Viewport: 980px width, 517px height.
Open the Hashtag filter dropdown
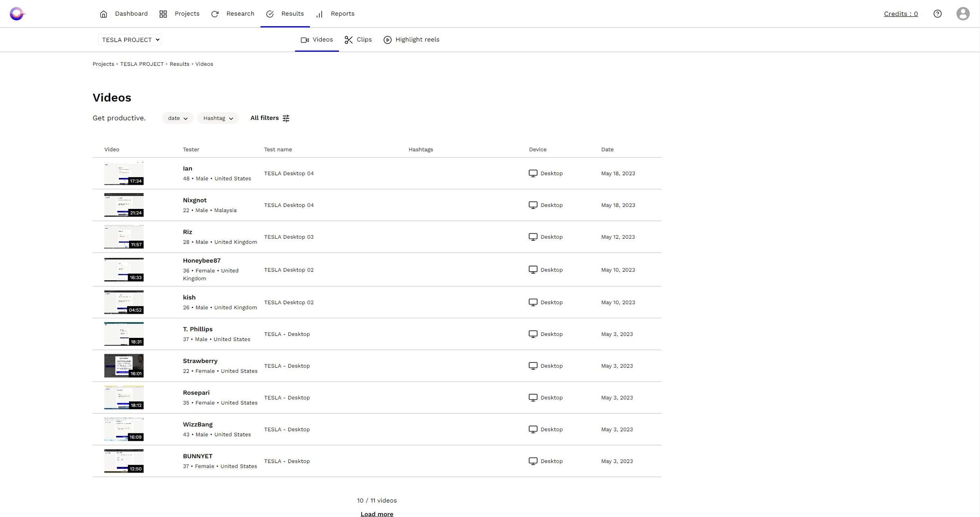218,118
